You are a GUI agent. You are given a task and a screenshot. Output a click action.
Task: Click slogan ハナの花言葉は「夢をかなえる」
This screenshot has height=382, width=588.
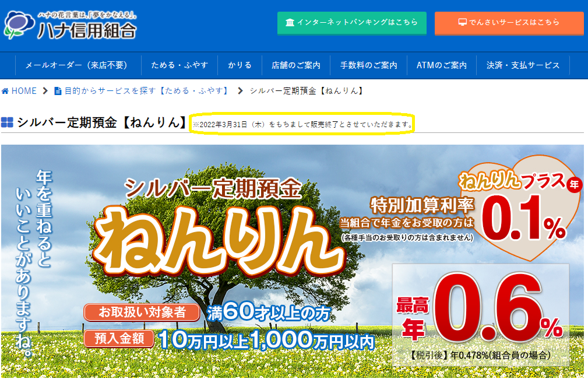click(87, 15)
